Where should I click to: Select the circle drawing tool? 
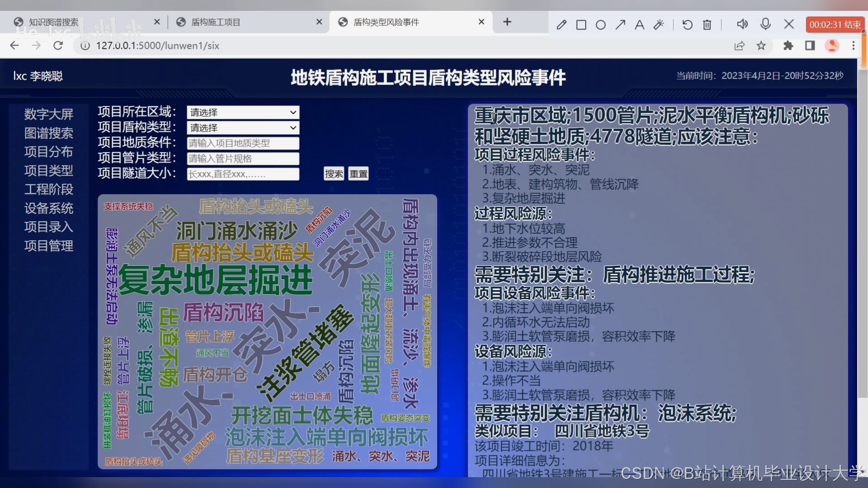601,24
